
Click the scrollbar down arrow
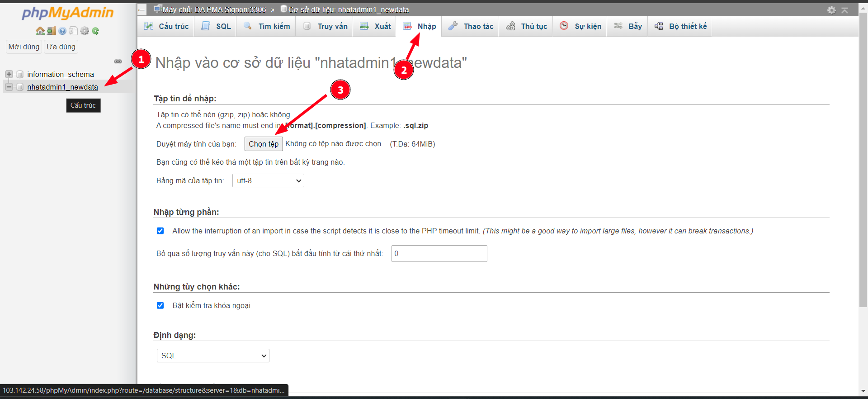point(863,391)
